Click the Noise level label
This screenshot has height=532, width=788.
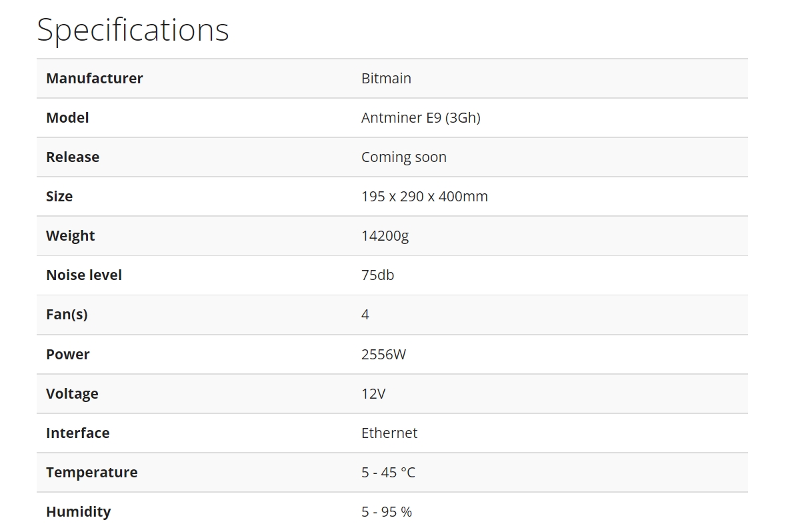pos(84,275)
